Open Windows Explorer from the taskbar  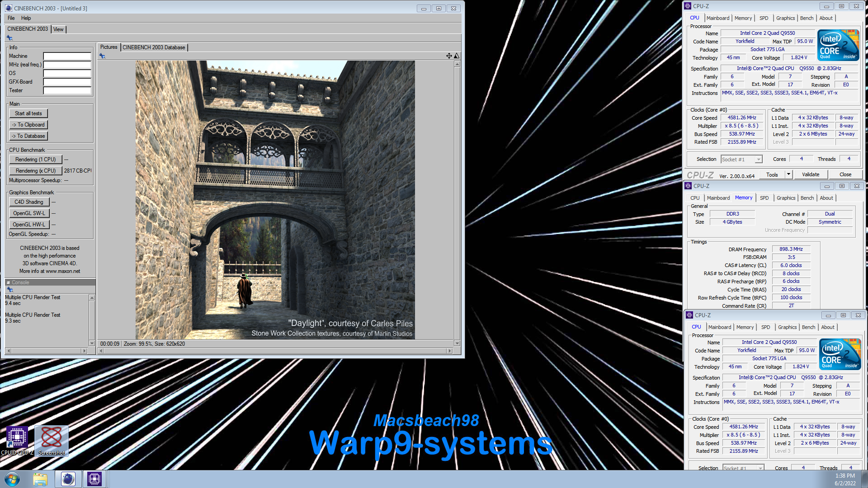[40, 479]
